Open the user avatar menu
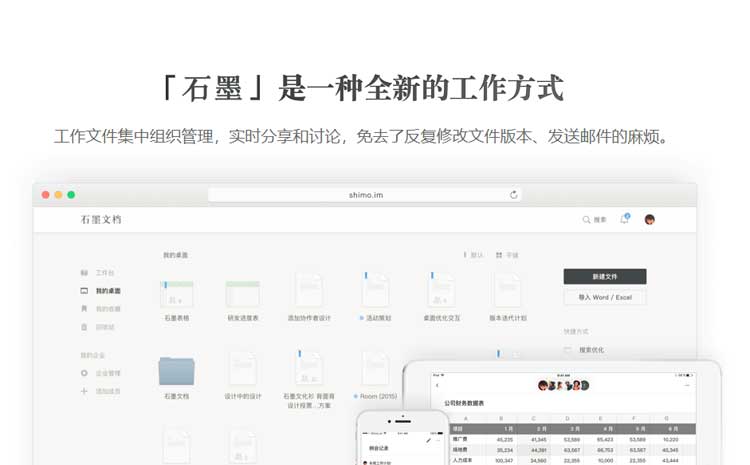 [x=649, y=220]
